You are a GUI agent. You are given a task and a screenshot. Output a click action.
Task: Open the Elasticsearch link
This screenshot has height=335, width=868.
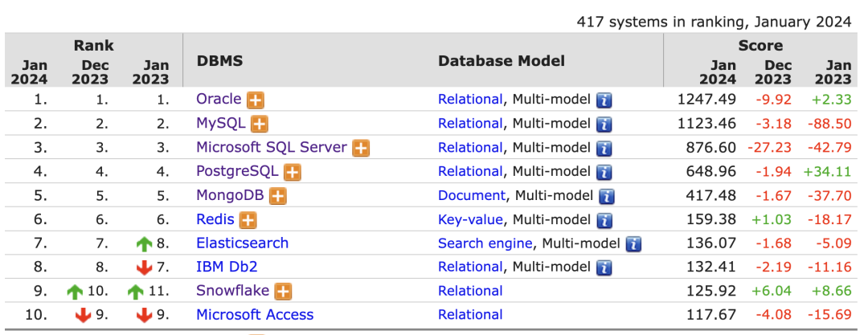click(242, 243)
